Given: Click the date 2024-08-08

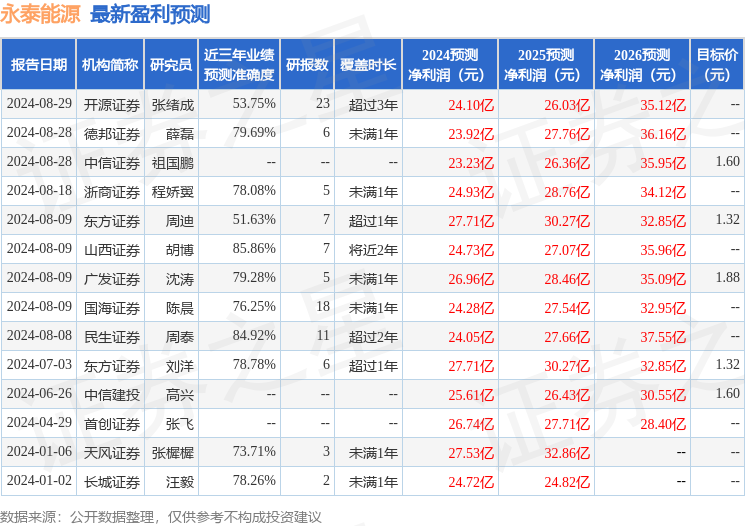Looking at the screenshot, I should 39,335.
